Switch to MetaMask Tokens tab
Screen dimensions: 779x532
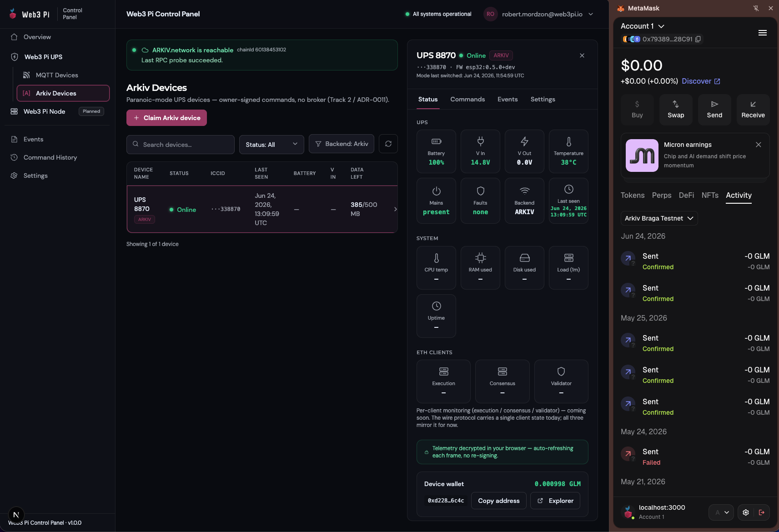coord(633,195)
